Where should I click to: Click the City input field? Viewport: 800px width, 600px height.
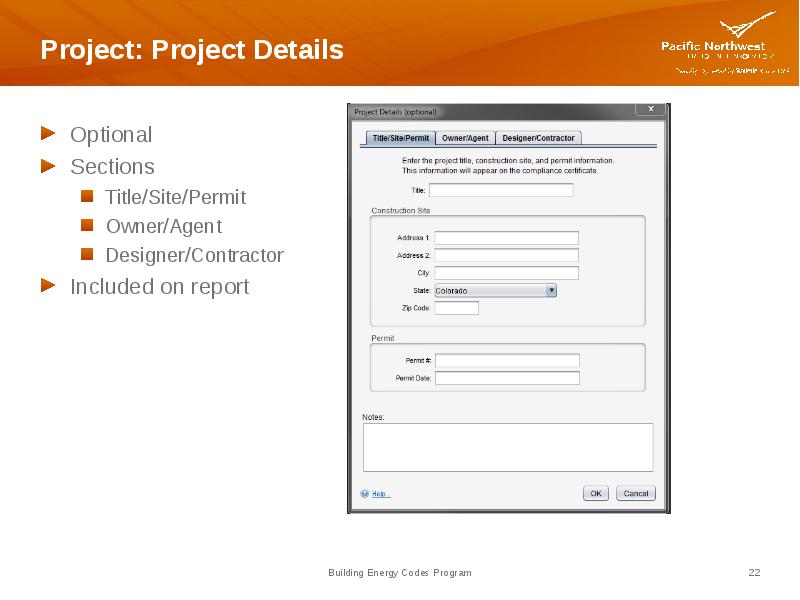(x=507, y=273)
